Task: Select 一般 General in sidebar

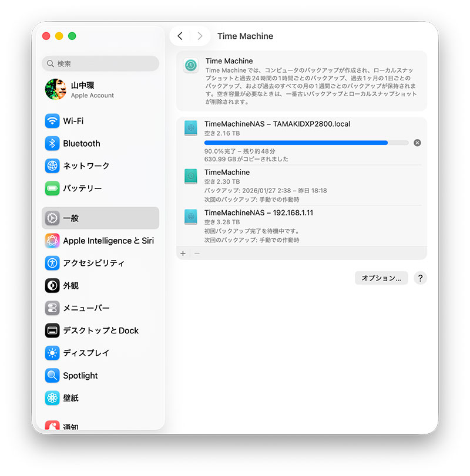Action: (100, 218)
